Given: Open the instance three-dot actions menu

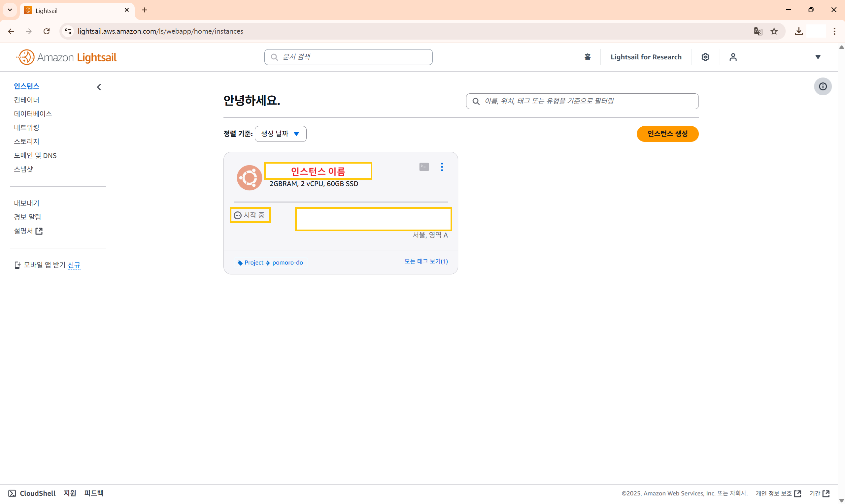Looking at the screenshot, I should click(x=442, y=167).
